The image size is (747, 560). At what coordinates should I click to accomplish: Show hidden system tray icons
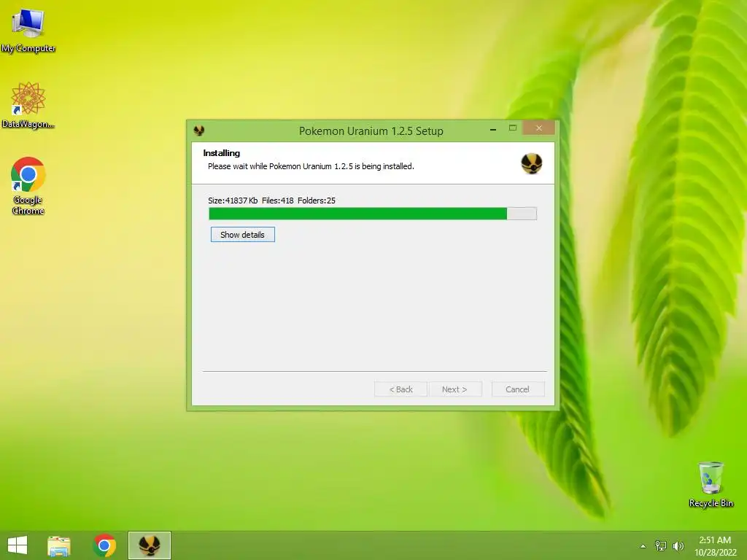(x=643, y=546)
